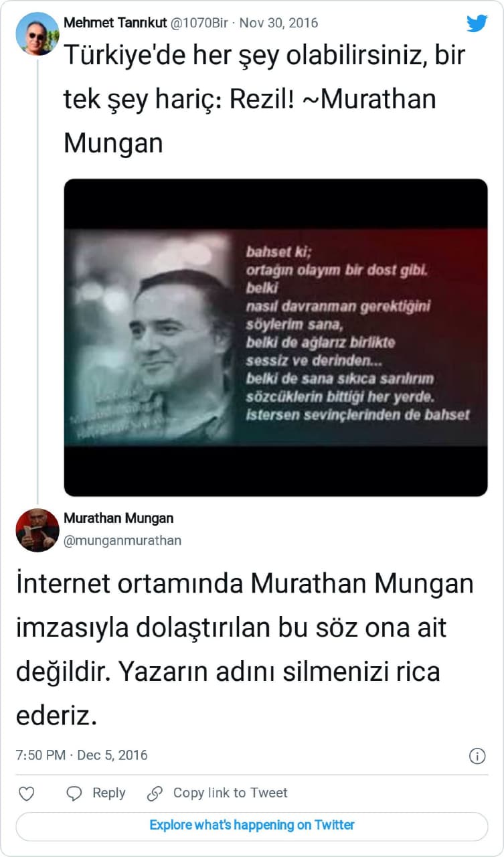
Task: Open the Murathan Mungan display name
Action: coord(118,518)
